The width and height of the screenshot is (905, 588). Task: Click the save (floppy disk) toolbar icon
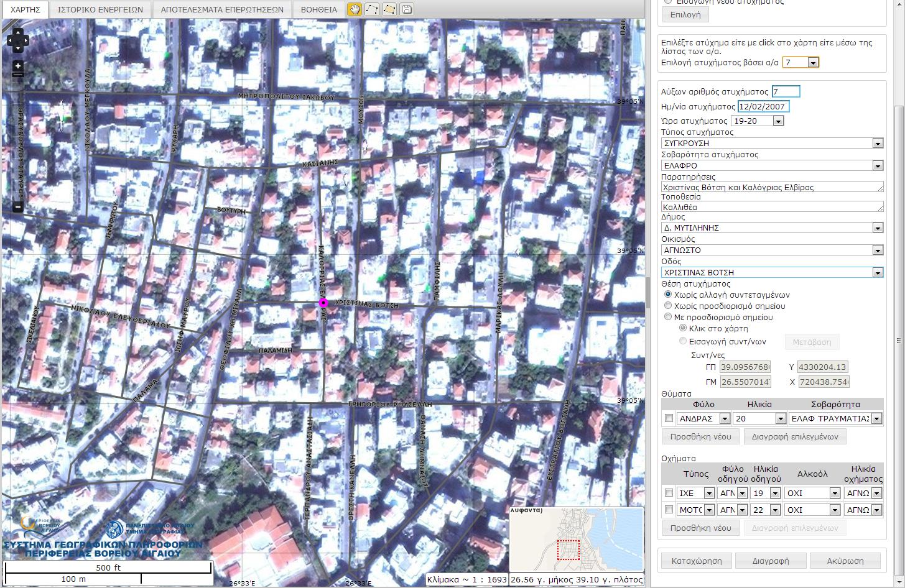pyautogui.click(x=407, y=9)
